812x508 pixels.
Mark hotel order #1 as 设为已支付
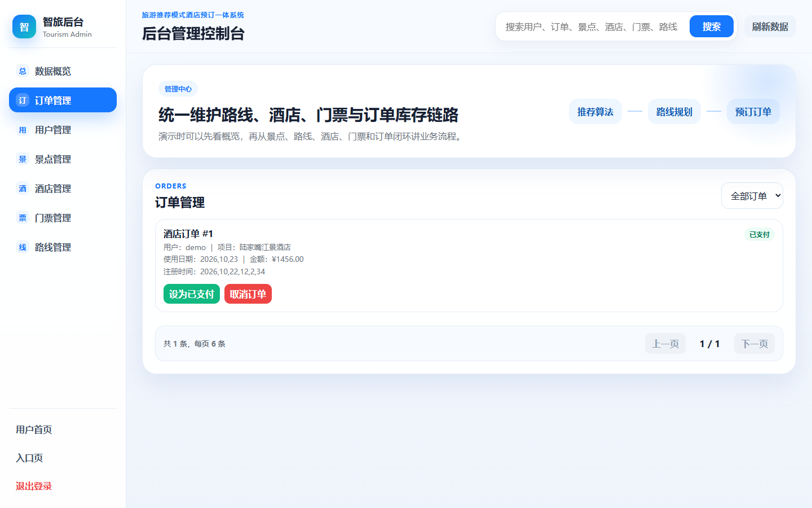tap(192, 294)
